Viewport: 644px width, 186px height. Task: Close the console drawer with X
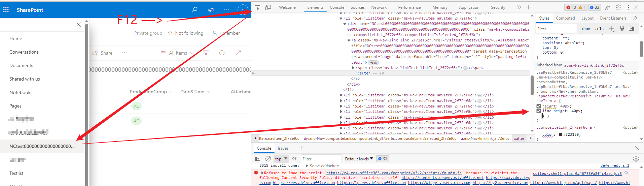pyautogui.click(x=637, y=148)
